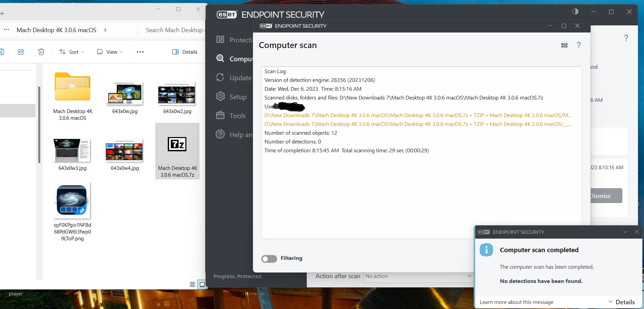Image resolution: width=644 pixels, height=309 pixels.
Task: Minimize the File Explorer window
Action: 158,9
